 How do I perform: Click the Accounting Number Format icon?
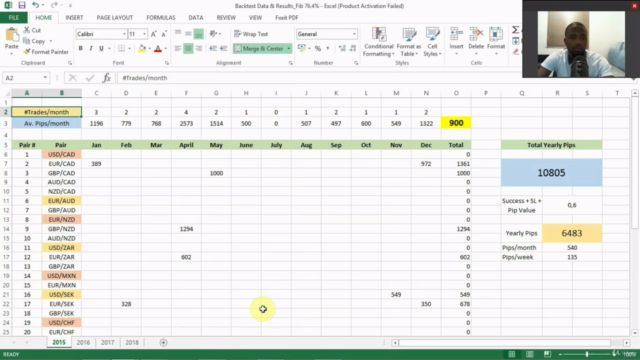click(x=302, y=49)
